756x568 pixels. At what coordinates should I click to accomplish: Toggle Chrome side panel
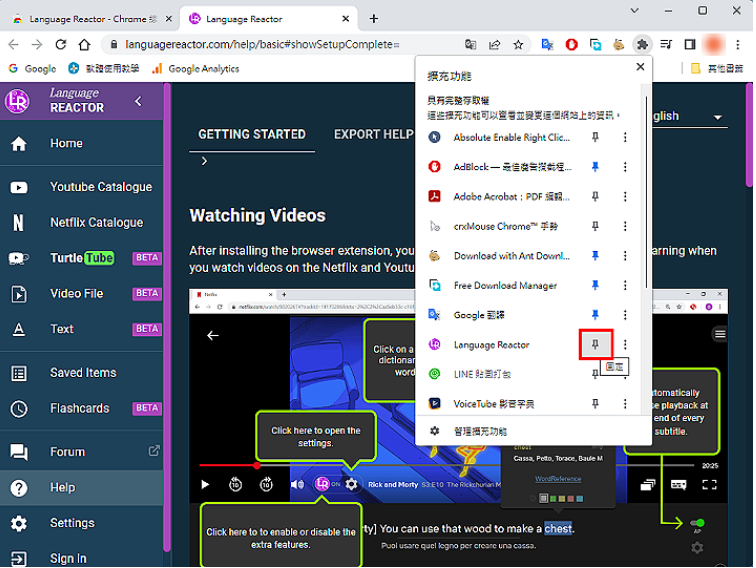690,44
